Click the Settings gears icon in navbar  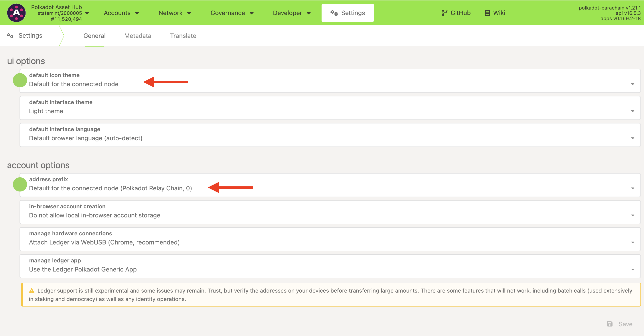[334, 13]
